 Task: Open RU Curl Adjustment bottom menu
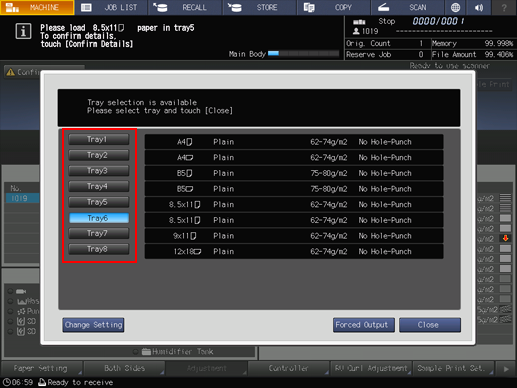pos(371,368)
